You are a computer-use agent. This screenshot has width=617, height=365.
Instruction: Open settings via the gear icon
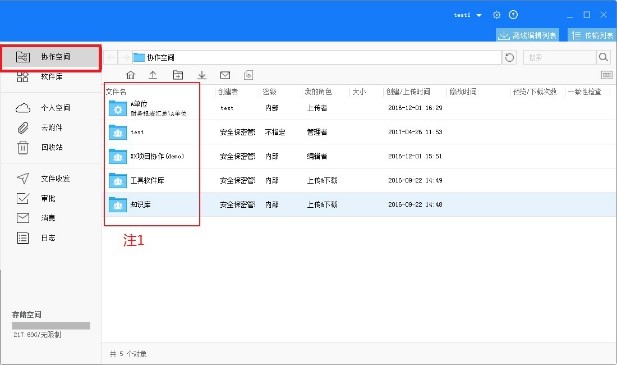[x=497, y=15]
